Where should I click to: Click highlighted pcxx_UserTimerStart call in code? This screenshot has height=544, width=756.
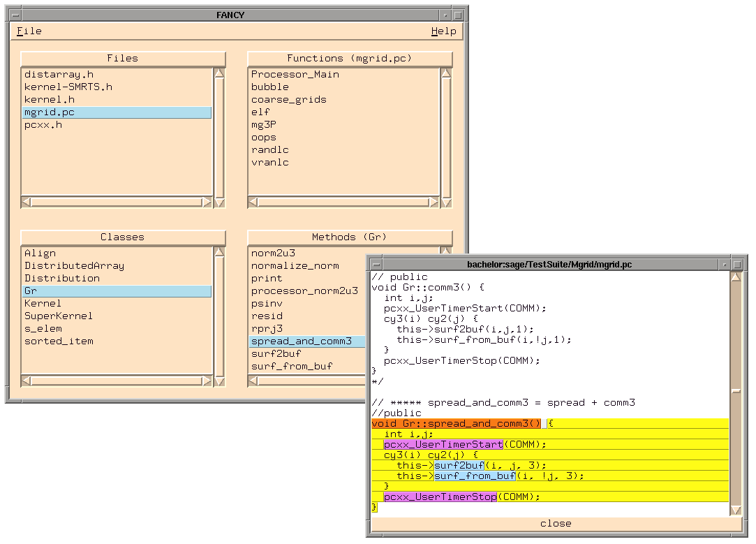443,445
